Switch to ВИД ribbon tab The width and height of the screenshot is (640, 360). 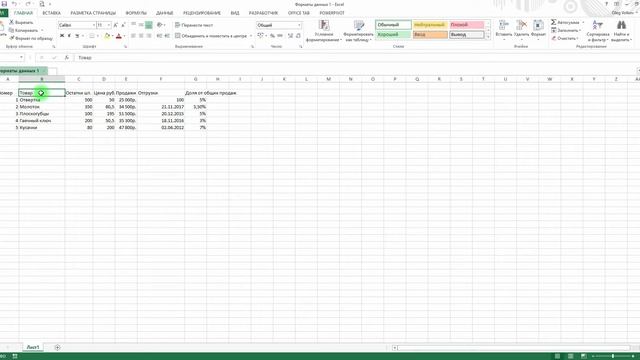click(235, 13)
